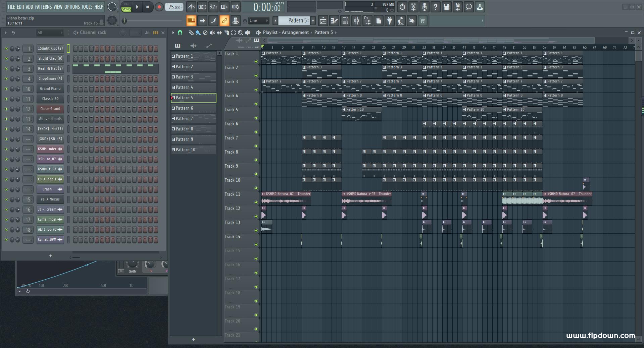Open the PATTERNS menu

pos(43,7)
